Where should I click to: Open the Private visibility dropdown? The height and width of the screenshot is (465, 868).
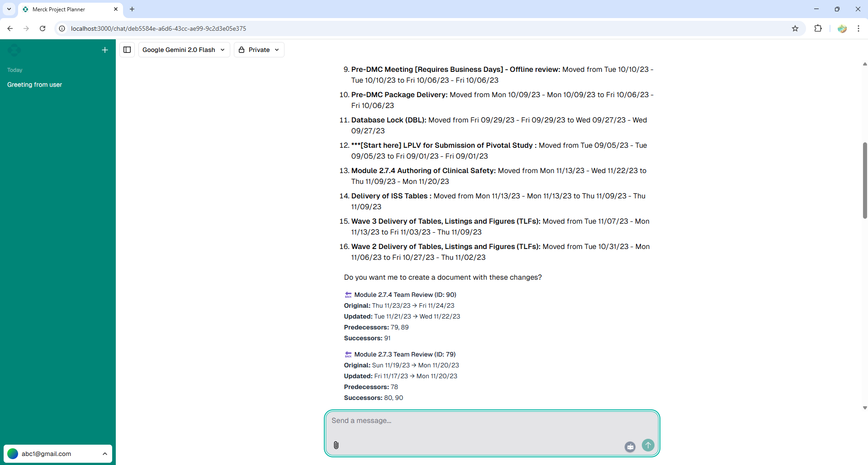pyautogui.click(x=259, y=50)
